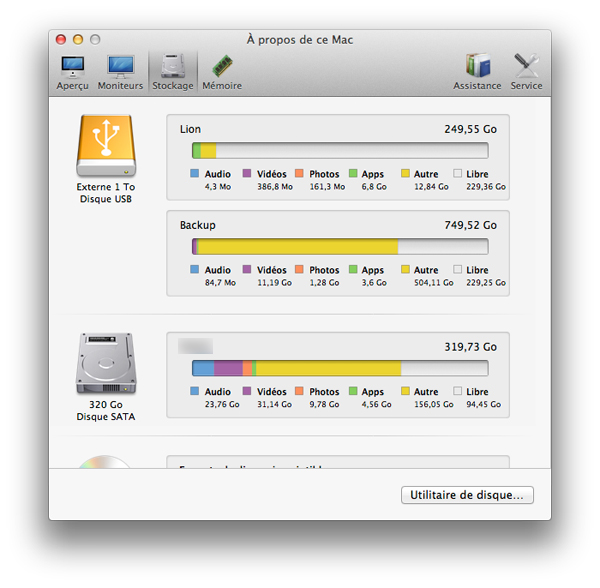Click the orange Photos swatch under Lion

[300, 173]
